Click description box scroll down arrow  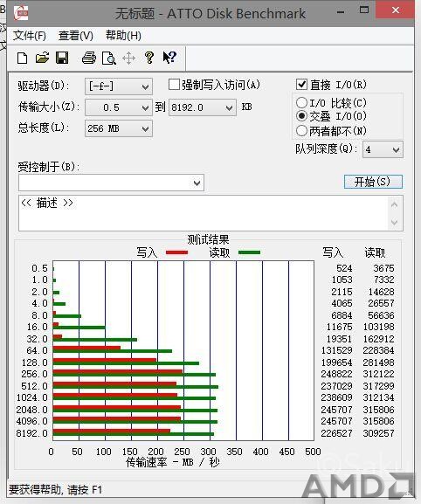click(x=395, y=222)
